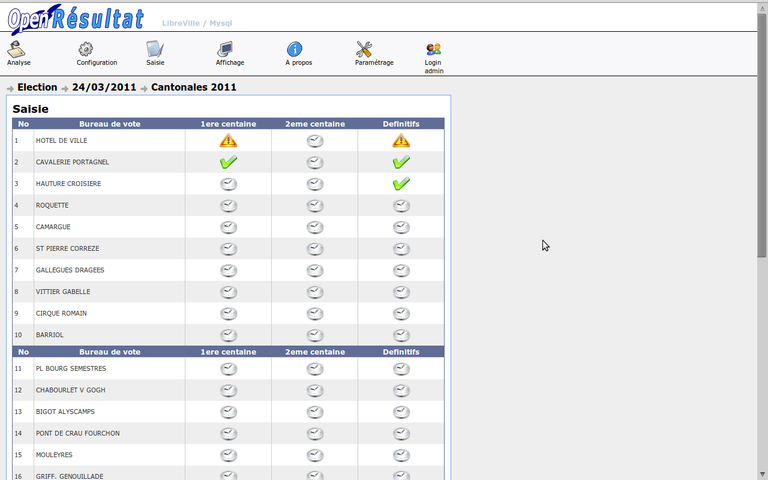768x480 pixels.
Task: Click green checkmark in CAVALERIE PORTAGNEL 1ere centaine
Action: point(228,162)
